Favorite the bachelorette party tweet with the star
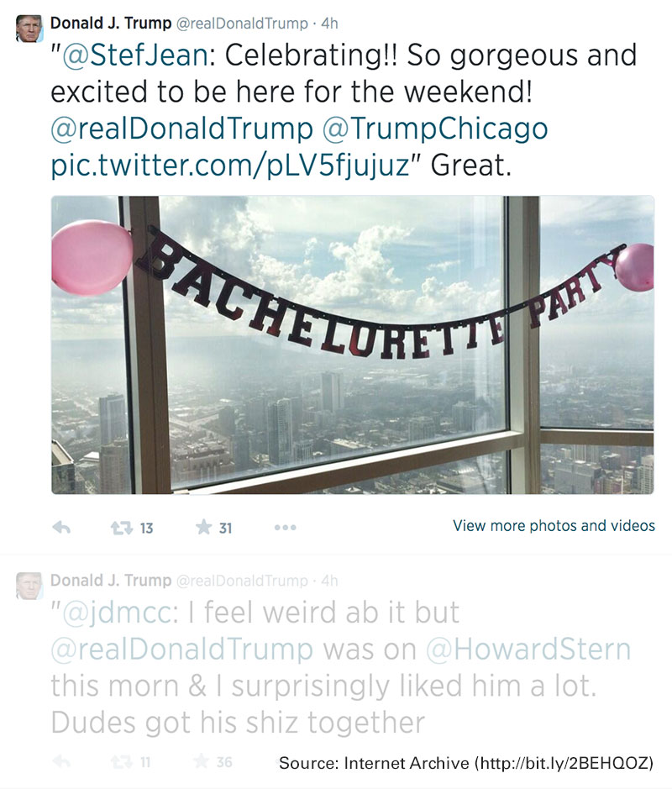672x789 pixels. [203, 528]
